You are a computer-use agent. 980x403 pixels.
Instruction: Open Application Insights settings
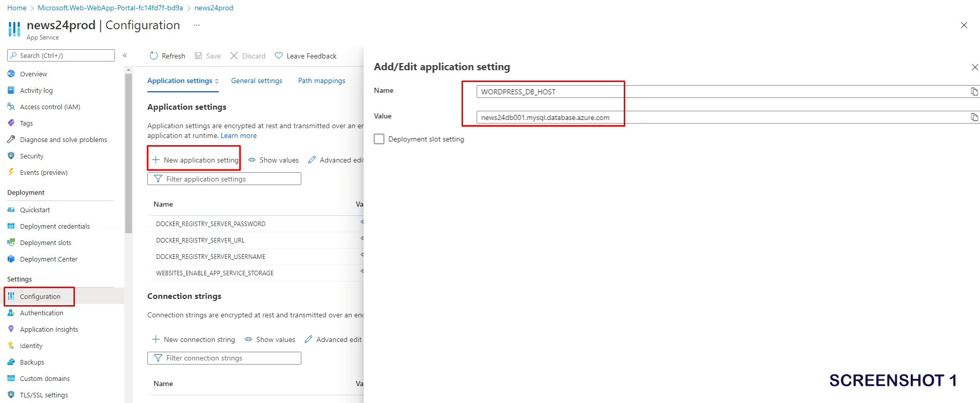coord(49,330)
